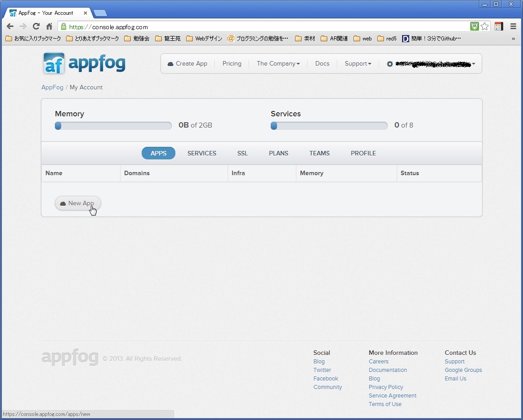The image size is (523, 420).
Task: Switch to the SSL tab
Action: [x=242, y=153]
